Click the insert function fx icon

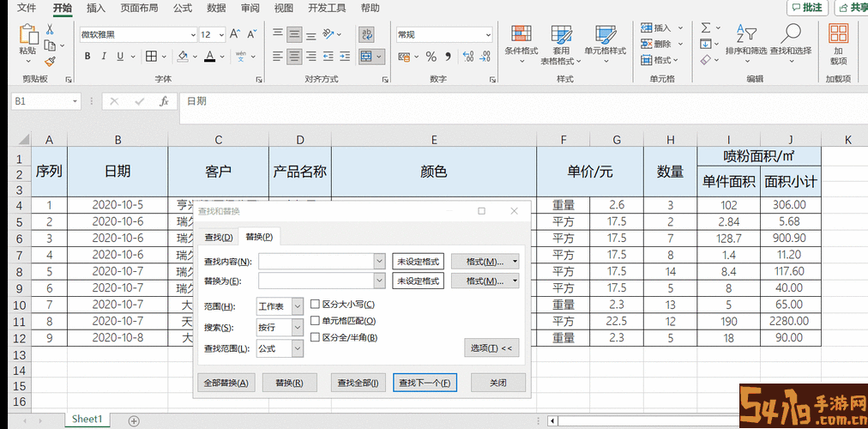164,101
